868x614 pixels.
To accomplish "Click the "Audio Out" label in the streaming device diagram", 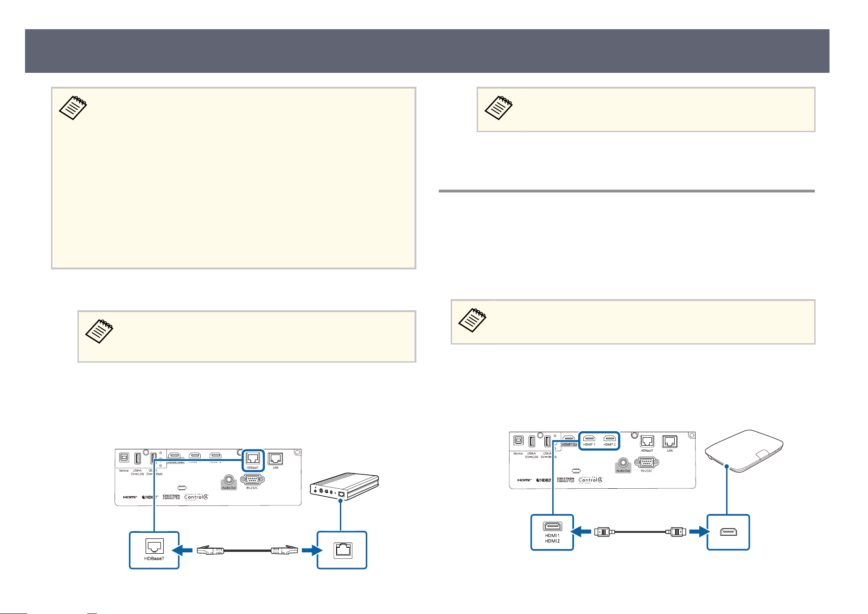I will coord(623,471).
